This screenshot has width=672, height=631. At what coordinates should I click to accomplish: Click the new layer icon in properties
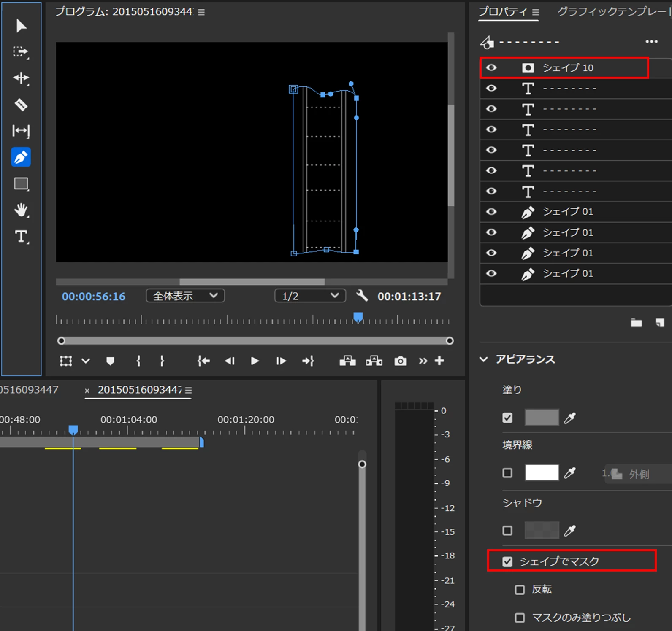(659, 323)
